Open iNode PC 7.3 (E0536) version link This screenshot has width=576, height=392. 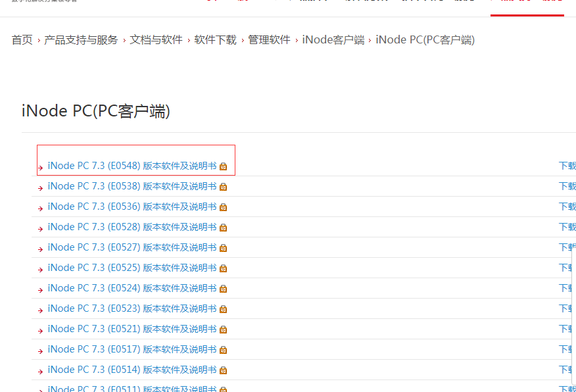pos(132,207)
